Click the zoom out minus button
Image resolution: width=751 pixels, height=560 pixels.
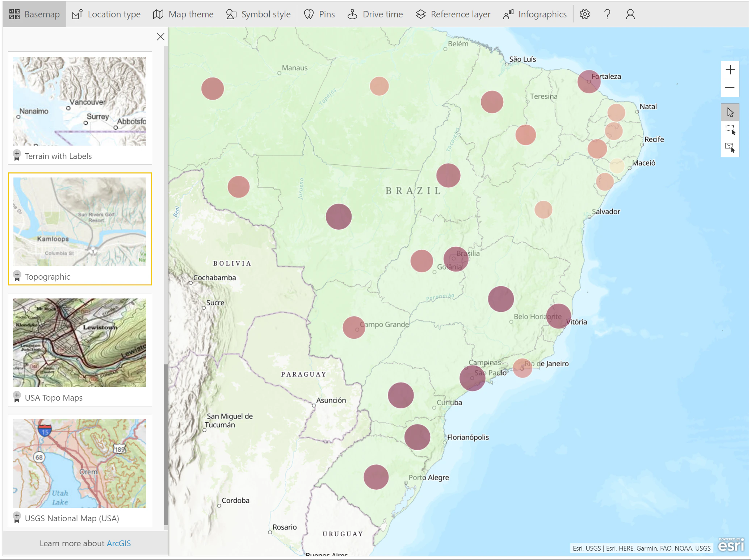tap(730, 88)
